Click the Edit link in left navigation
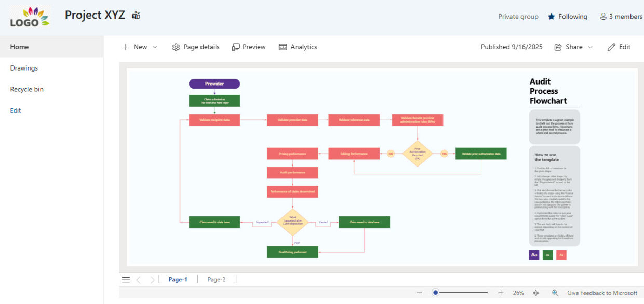Image resolution: width=644 pixels, height=304 pixels. [x=16, y=110]
